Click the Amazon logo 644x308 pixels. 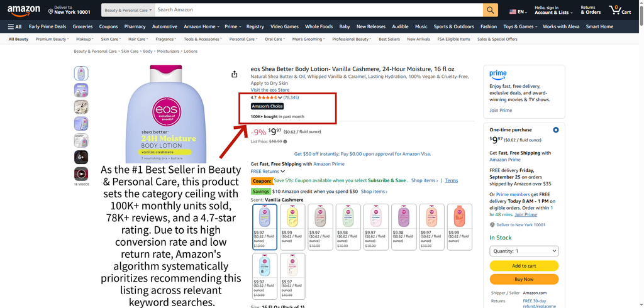coord(24,10)
